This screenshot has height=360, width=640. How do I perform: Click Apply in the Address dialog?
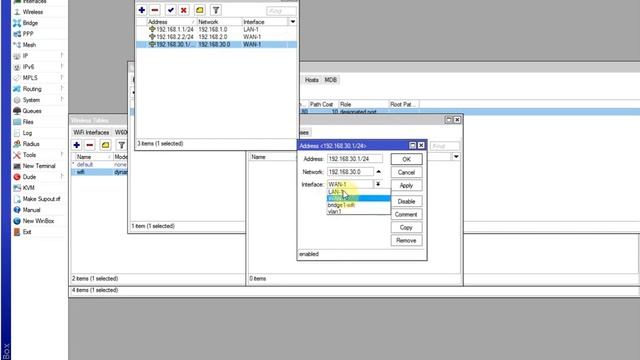pos(407,185)
